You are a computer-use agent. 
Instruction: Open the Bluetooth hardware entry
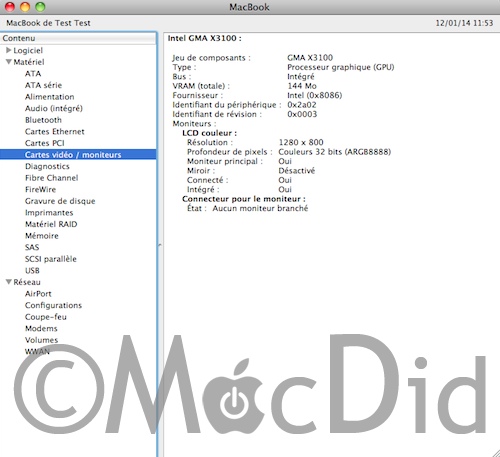tap(43, 120)
